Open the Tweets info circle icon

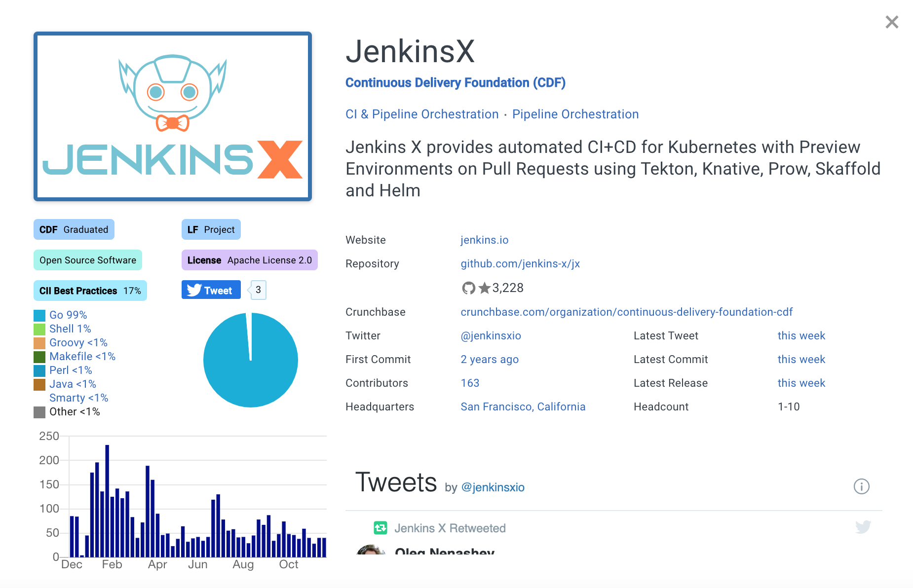pyautogui.click(x=861, y=486)
